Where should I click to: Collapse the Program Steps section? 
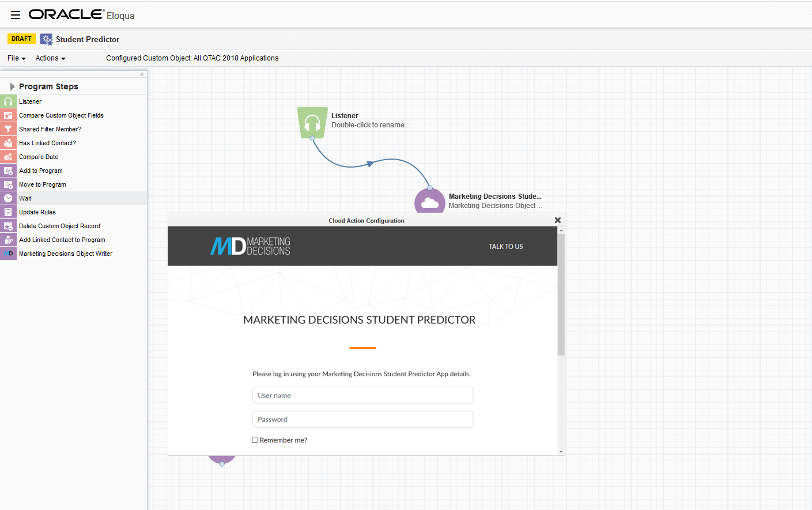coord(12,86)
